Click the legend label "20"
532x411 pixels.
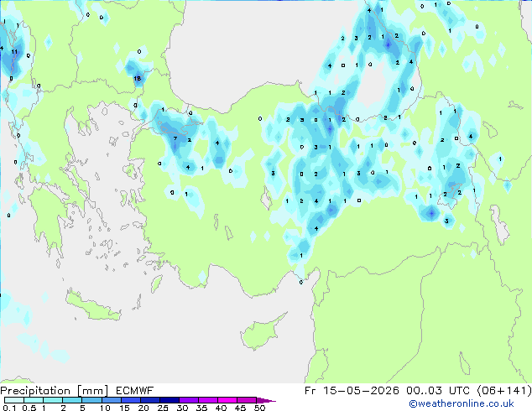(143, 408)
